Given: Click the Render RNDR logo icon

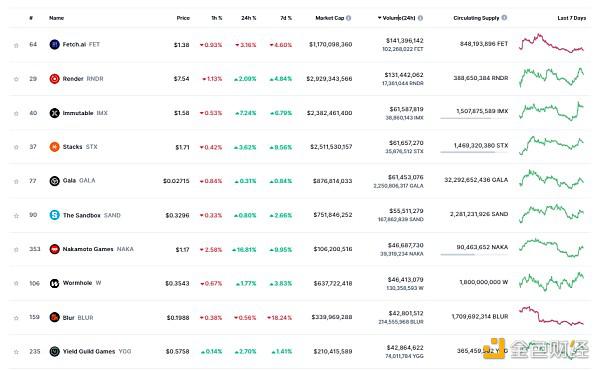Looking at the screenshot, I should point(55,79).
